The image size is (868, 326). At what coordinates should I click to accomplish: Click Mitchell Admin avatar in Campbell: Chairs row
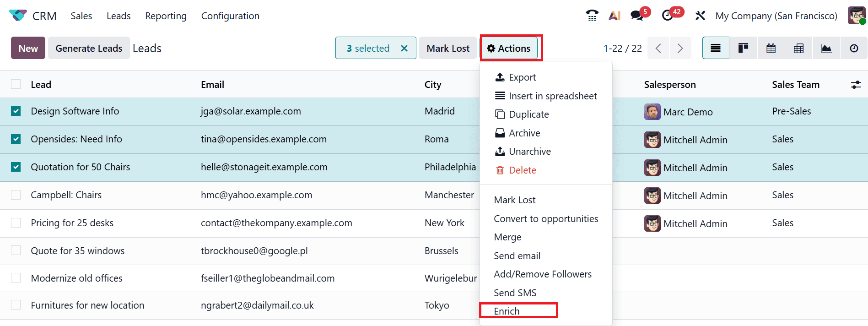tap(652, 196)
